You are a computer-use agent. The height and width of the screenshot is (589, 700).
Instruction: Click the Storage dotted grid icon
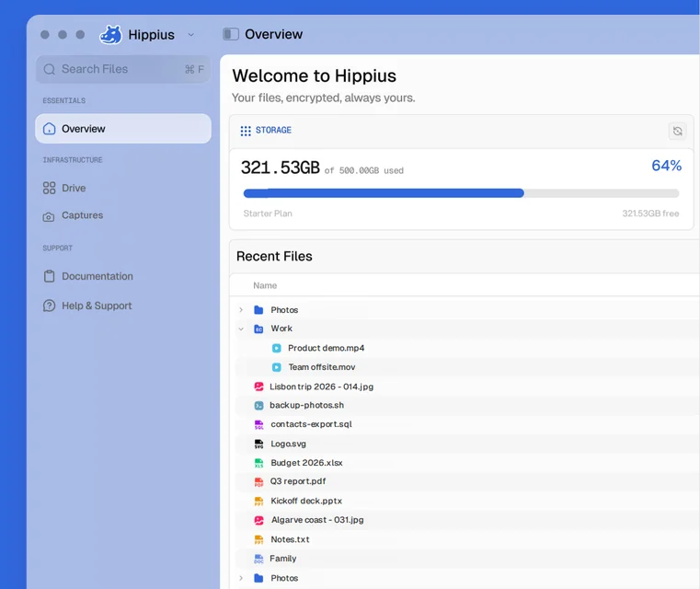(246, 131)
